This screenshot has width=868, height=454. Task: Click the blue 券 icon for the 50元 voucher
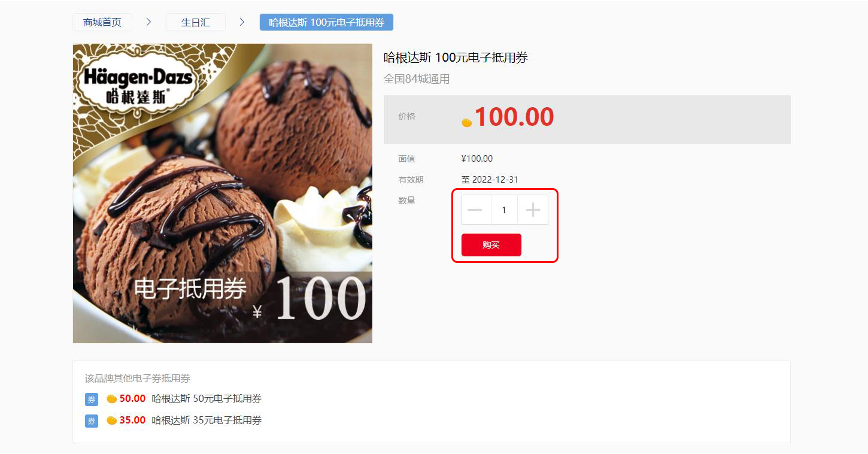coord(92,399)
